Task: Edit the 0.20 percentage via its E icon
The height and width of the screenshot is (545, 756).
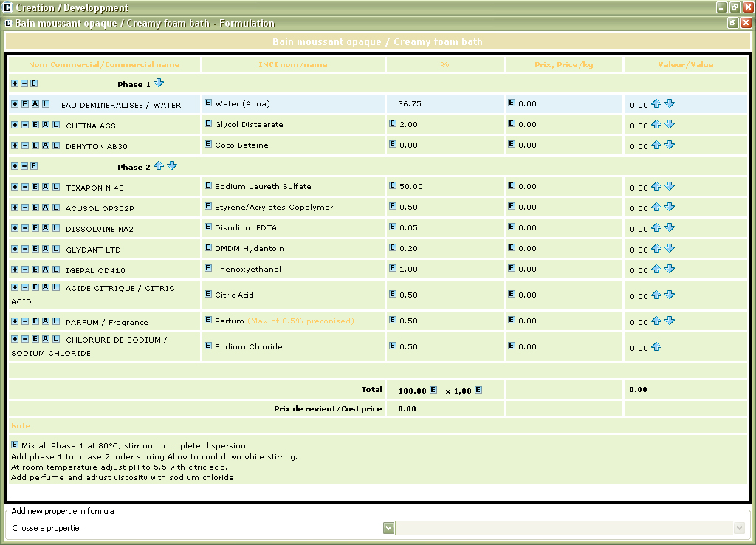Action: pyautogui.click(x=393, y=248)
